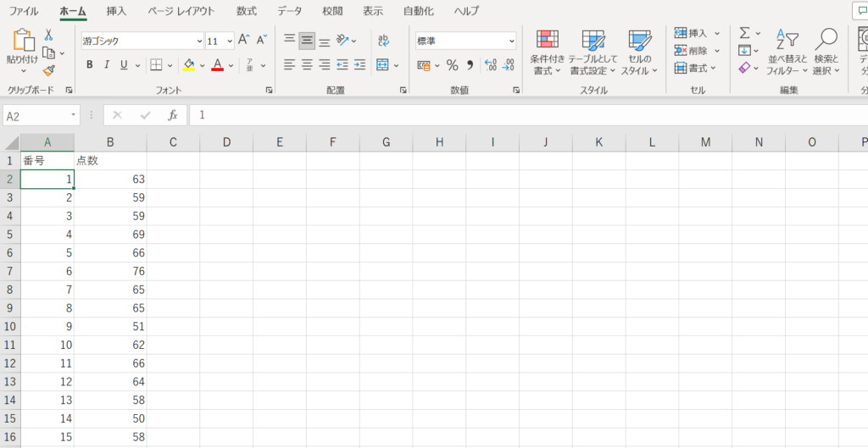Click the Select All corner triangle
The width and height of the screenshot is (868, 448).
point(11,142)
